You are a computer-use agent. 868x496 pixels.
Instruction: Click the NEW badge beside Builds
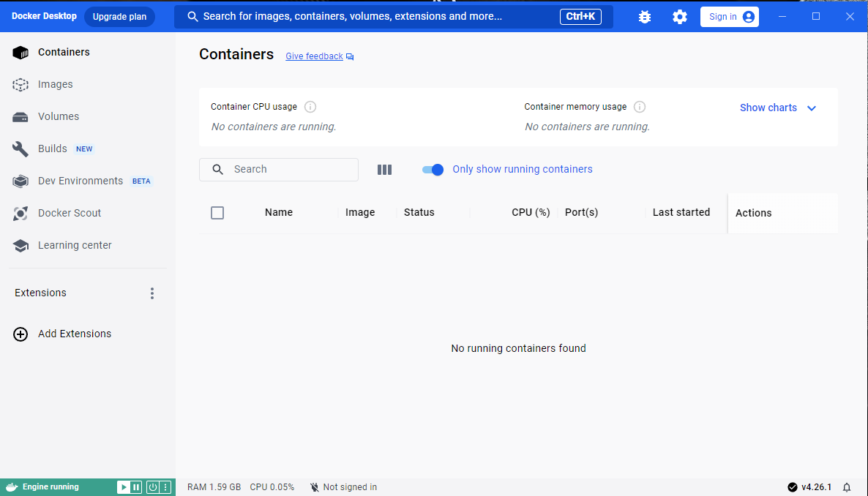(x=84, y=149)
